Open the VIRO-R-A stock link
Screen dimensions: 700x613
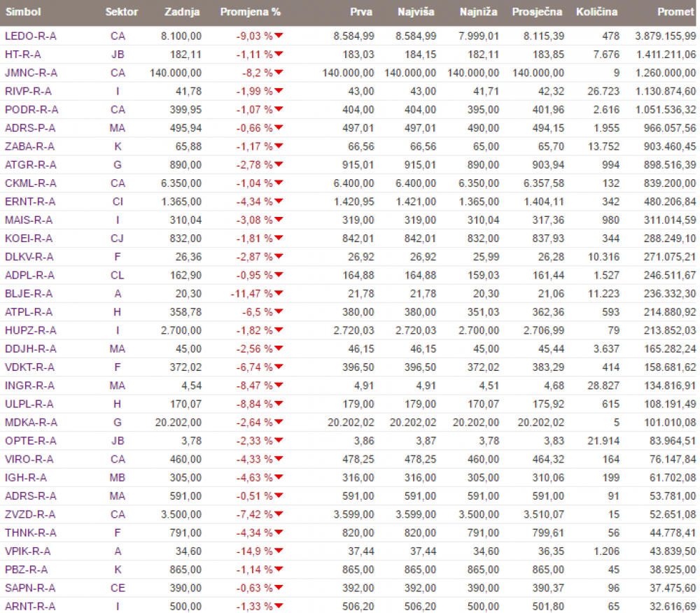pyautogui.click(x=29, y=459)
